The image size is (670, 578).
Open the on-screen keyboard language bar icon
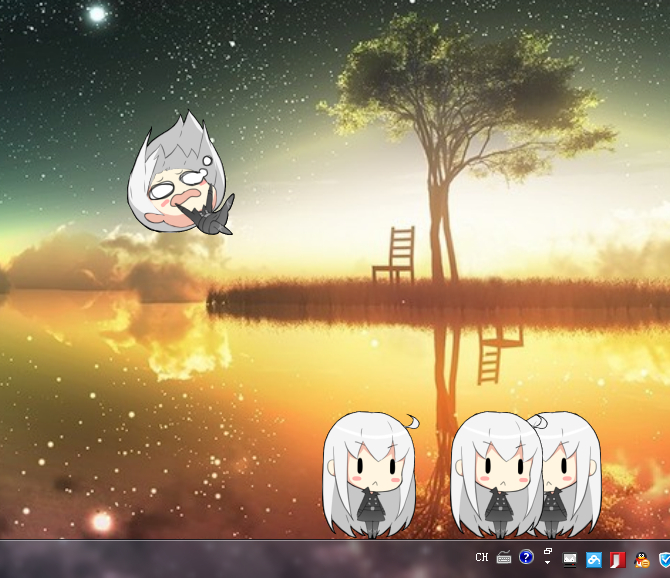tap(504, 557)
